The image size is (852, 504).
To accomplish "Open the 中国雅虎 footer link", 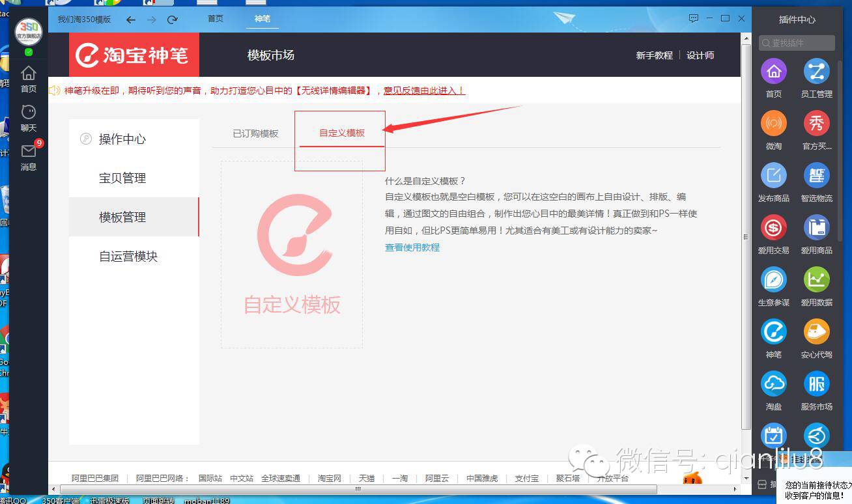I will 482,478.
